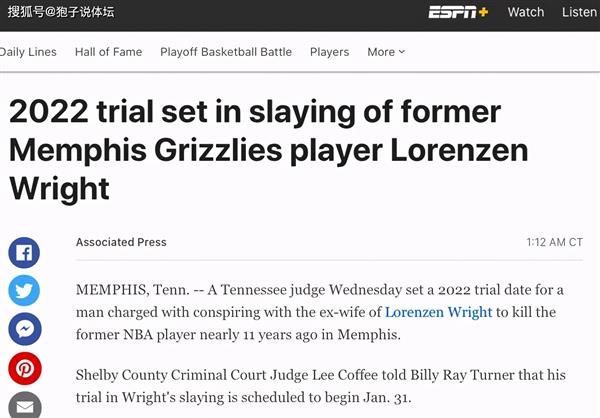This screenshot has height=418, width=600.
Task: Click the Associated Press byline
Action: point(121,242)
